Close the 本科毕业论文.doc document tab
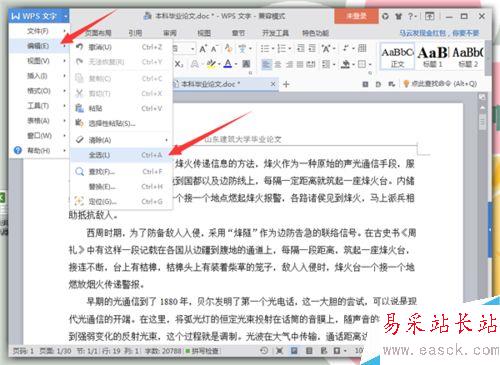The height and width of the screenshot is (365, 500). (x=273, y=84)
